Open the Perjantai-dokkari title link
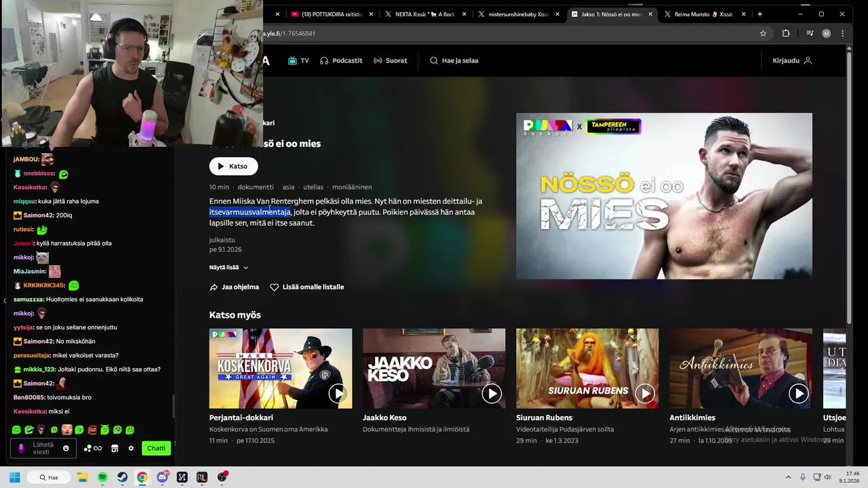 pyautogui.click(x=241, y=418)
